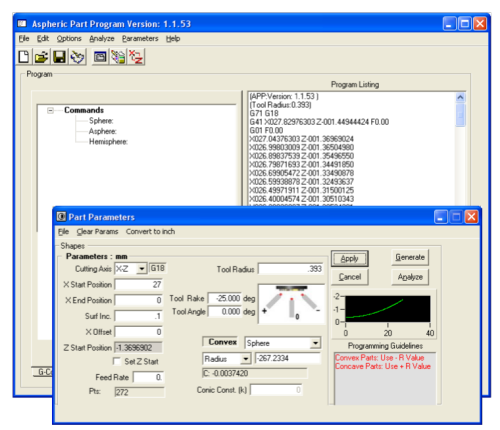Open the Cutting Axis X-Z dropdown
500x430 pixels.
(x=142, y=269)
